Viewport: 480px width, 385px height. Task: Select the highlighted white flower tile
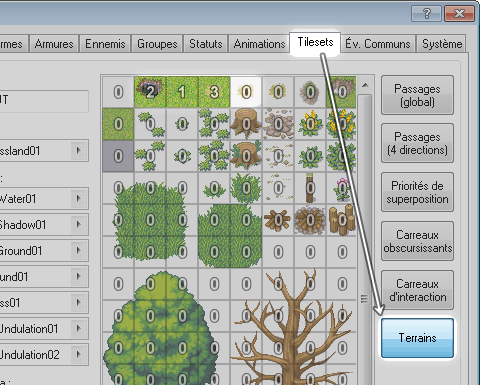coord(246,92)
